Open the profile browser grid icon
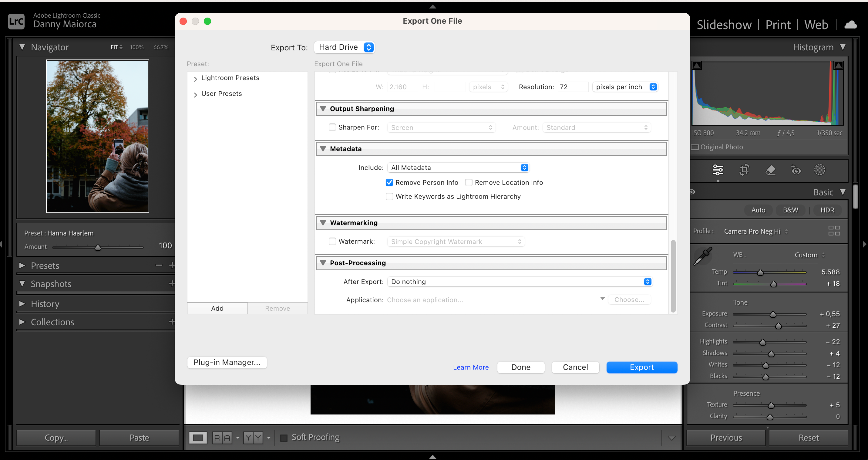The height and width of the screenshot is (460, 868). point(834,231)
